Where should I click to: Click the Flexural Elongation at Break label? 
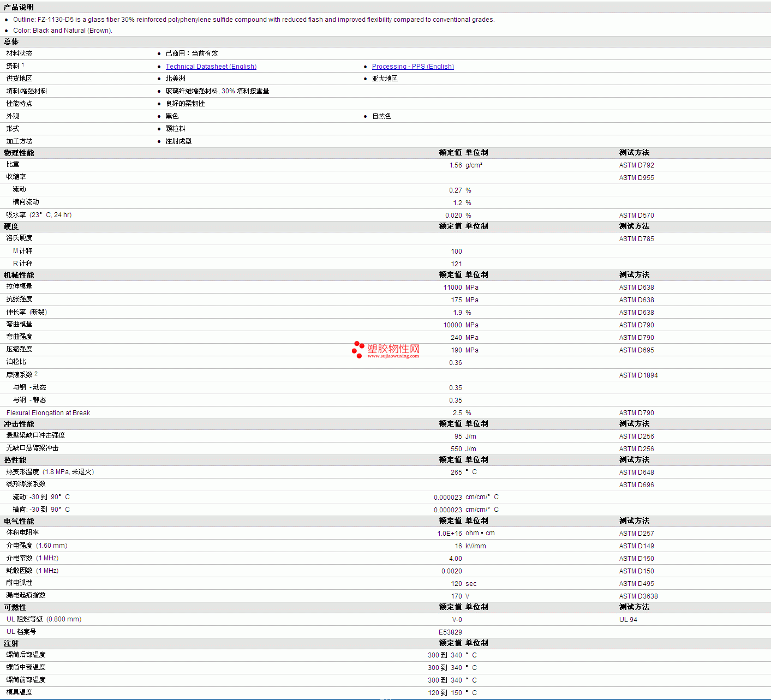click(48, 413)
